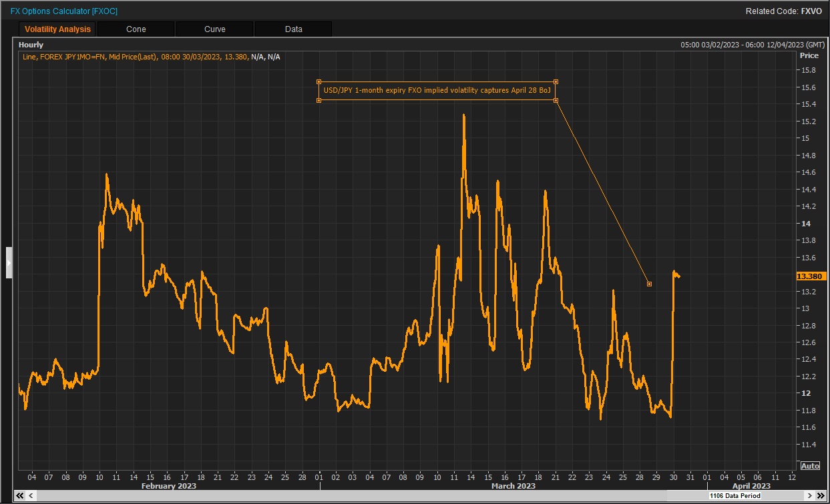Screen dimensions: 830x504
Task: Toggle Auto scaling on price axis
Action: point(809,466)
